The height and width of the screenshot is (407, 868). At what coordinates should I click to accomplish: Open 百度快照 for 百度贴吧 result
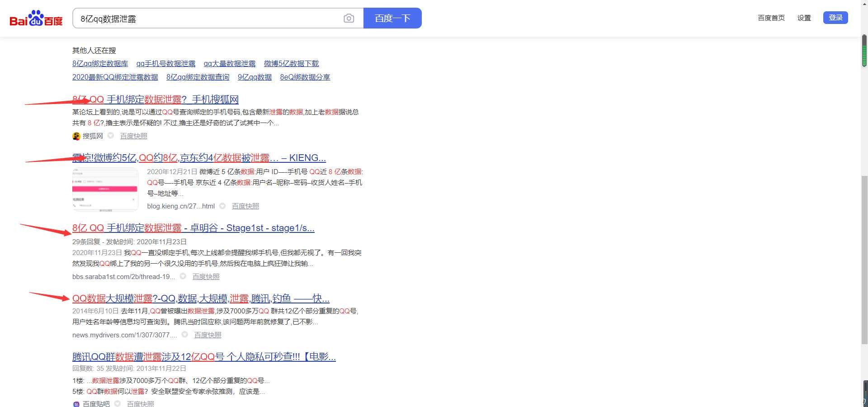point(141,404)
